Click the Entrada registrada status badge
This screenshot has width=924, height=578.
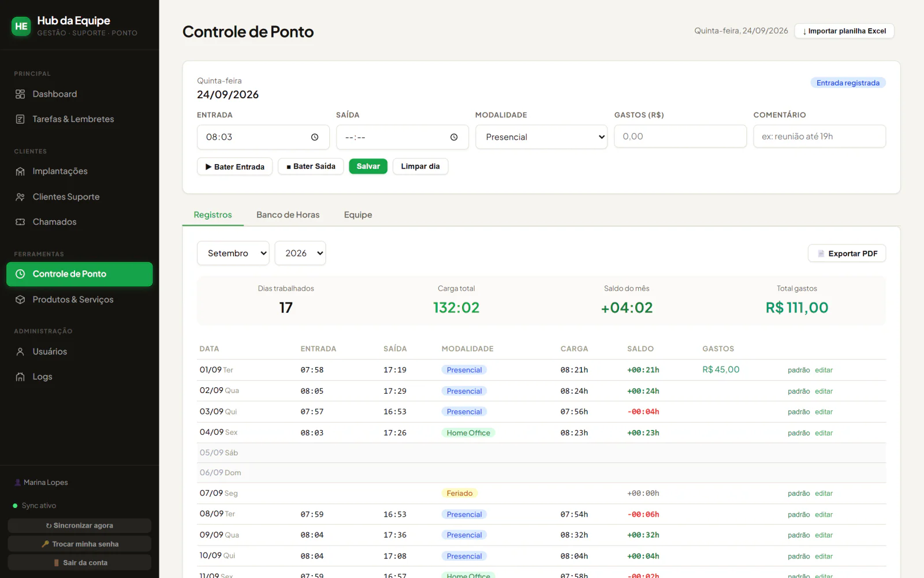tap(848, 83)
